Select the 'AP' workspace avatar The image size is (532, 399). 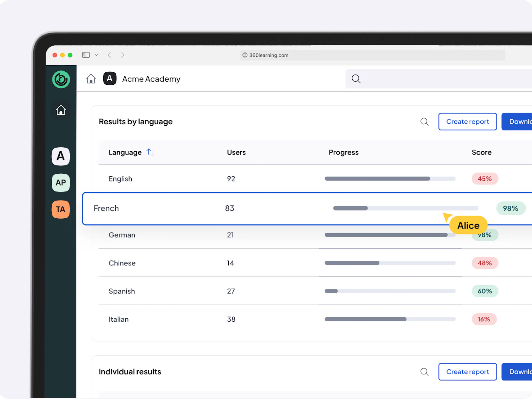[61, 183]
